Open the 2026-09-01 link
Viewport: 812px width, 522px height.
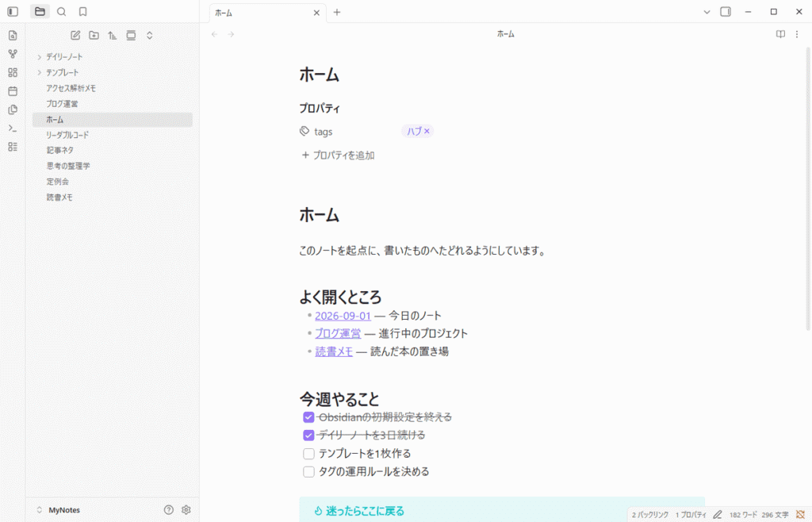tap(343, 316)
